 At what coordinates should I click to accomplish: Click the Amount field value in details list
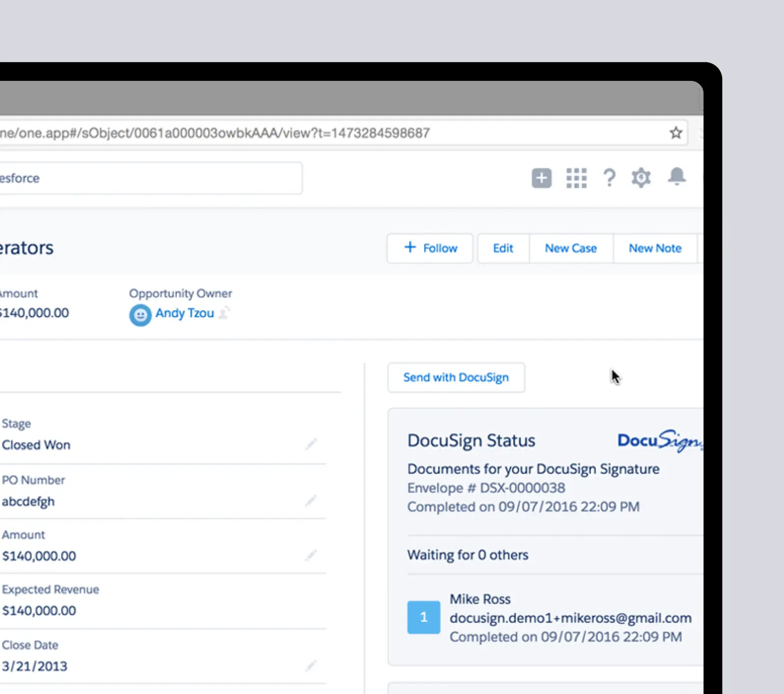point(39,556)
